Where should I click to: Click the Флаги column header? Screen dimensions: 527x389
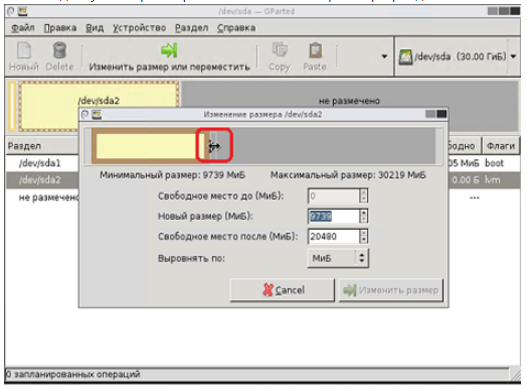(500, 146)
